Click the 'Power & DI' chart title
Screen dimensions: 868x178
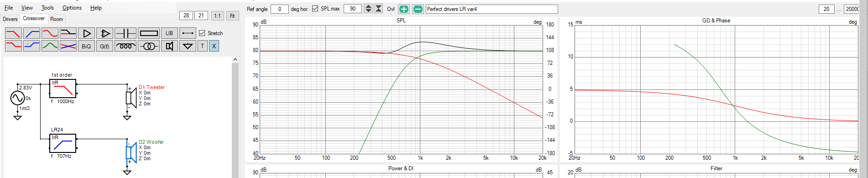pos(401,168)
